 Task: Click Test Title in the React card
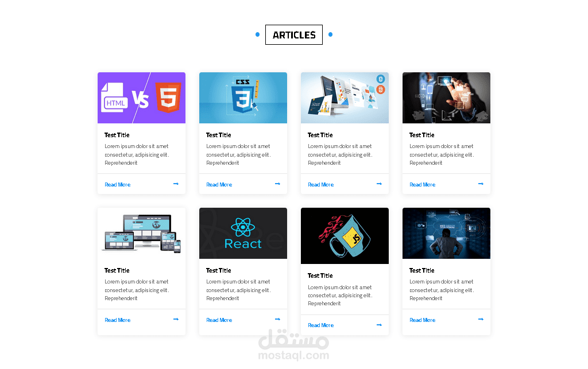219,270
